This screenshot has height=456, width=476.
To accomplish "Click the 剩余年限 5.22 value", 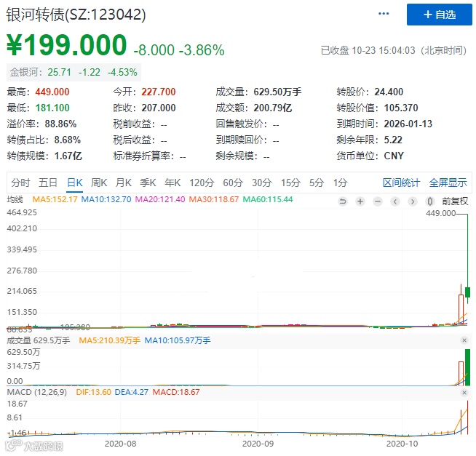I will point(393,140).
